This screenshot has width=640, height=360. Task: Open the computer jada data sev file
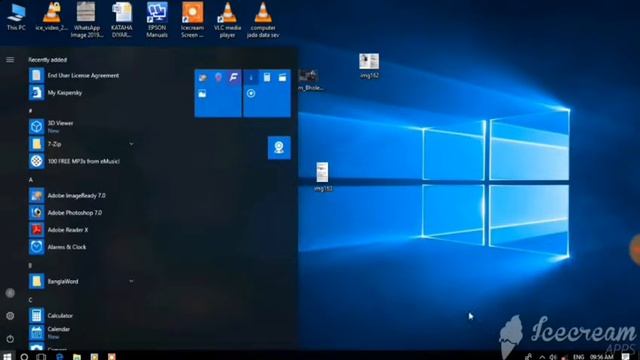pos(263,20)
